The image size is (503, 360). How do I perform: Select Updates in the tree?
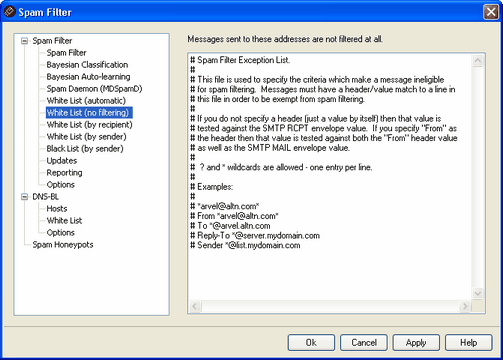click(62, 161)
